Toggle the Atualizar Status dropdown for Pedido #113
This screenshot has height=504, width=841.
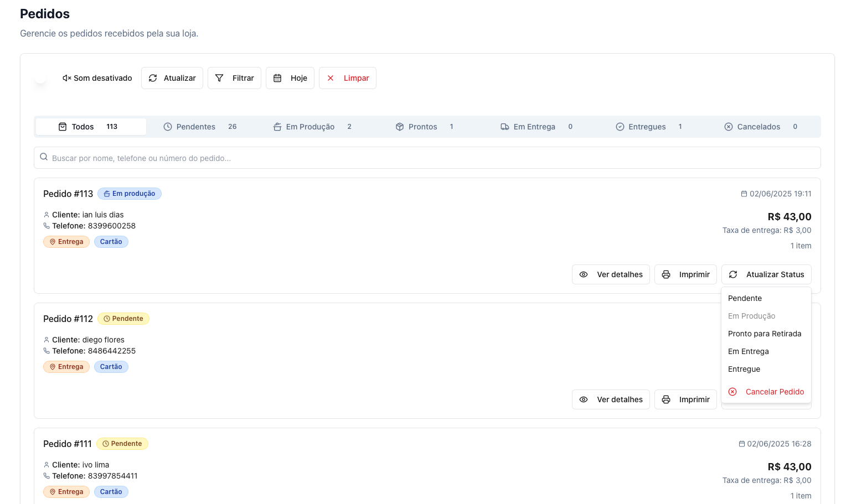766,274
